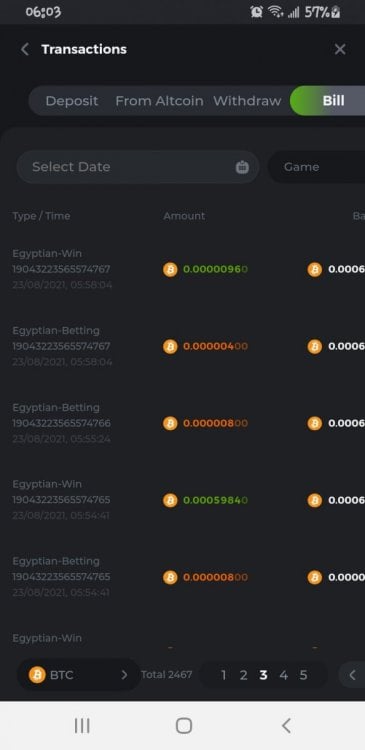The image size is (365, 750).
Task: Expand the BTC currency selector
Action: click(x=78, y=675)
